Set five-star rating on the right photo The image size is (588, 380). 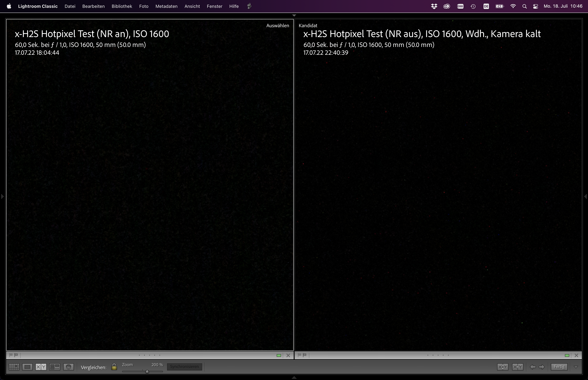(448, 355)
